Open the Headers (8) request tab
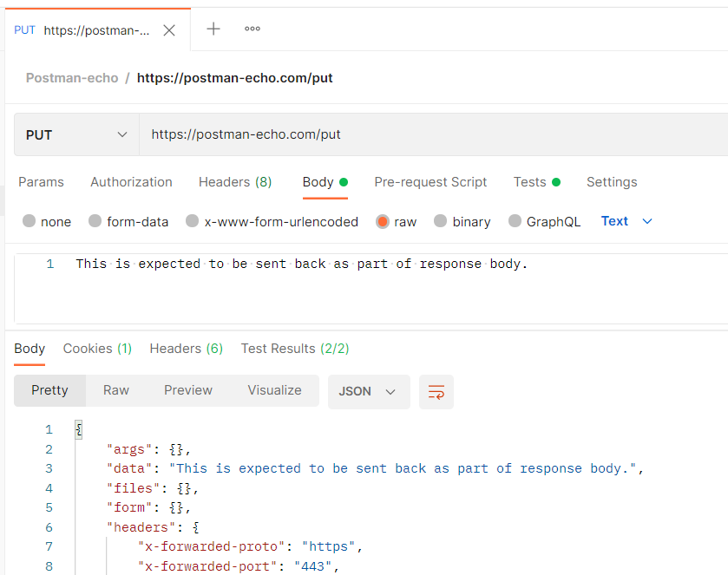The image size is (728, 575). click(235, 182)
